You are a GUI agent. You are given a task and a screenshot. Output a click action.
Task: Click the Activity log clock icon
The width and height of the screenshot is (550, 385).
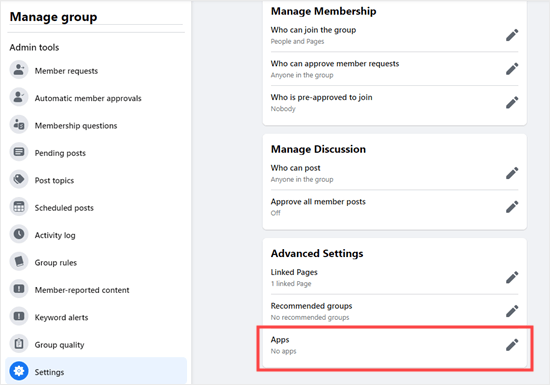pyautogui.click(x=19, y=234)
